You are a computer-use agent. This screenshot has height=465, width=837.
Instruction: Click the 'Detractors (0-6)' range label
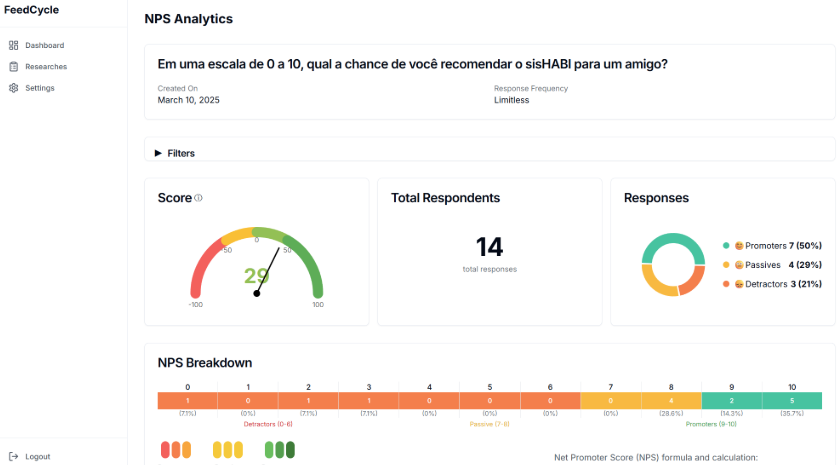coord(268,424)
